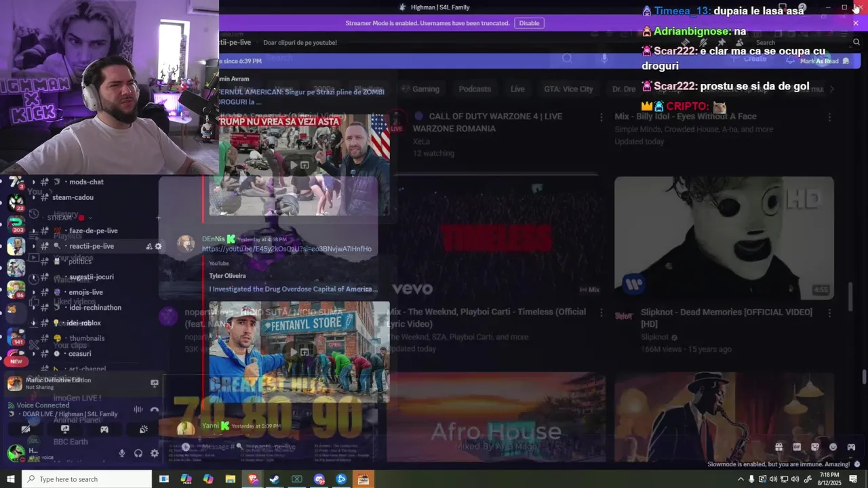Open the steam-cadou channel

tap(73, 197)
